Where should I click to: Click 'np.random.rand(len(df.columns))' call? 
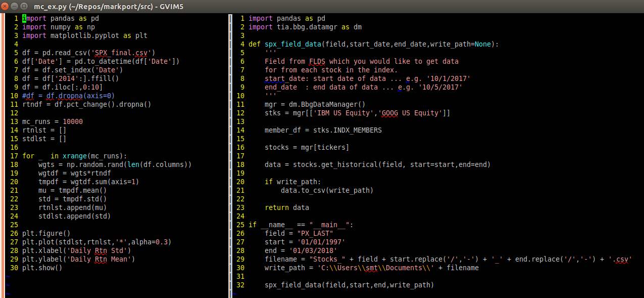coord(129,164)
